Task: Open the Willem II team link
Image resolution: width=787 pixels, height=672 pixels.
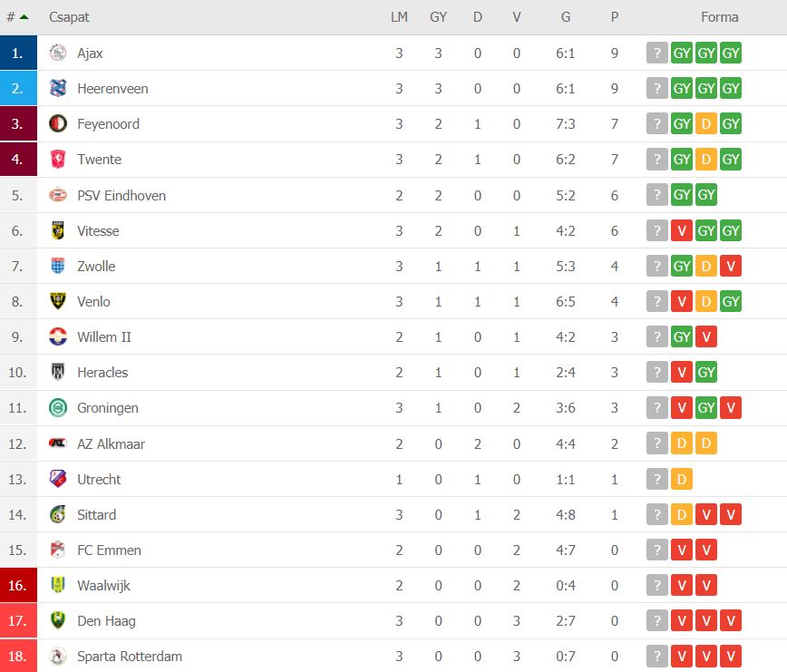Action: 104,336
